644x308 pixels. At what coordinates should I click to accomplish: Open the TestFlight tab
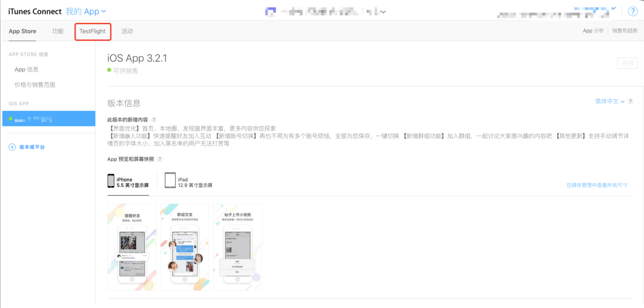click(93, 31)
